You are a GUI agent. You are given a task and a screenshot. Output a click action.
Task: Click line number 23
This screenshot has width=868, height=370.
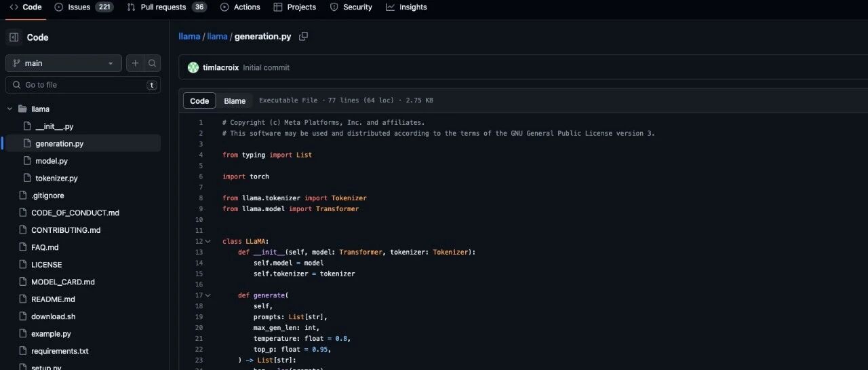point(199,360)
